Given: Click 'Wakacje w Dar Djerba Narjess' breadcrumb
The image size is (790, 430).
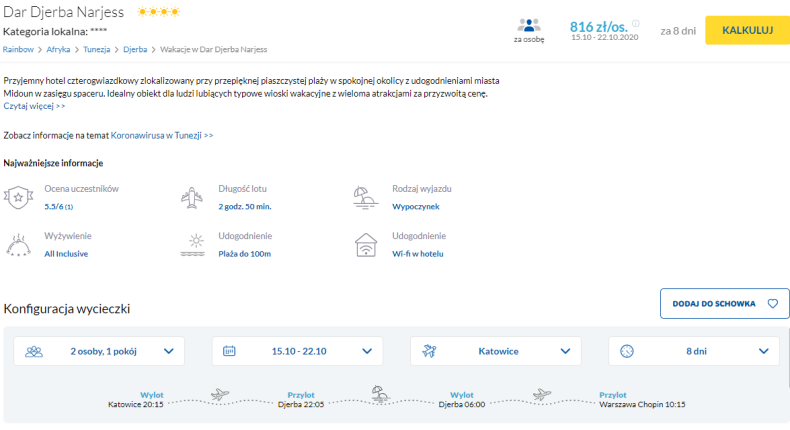Looking at the screenshot, I should tap(214, 49).
